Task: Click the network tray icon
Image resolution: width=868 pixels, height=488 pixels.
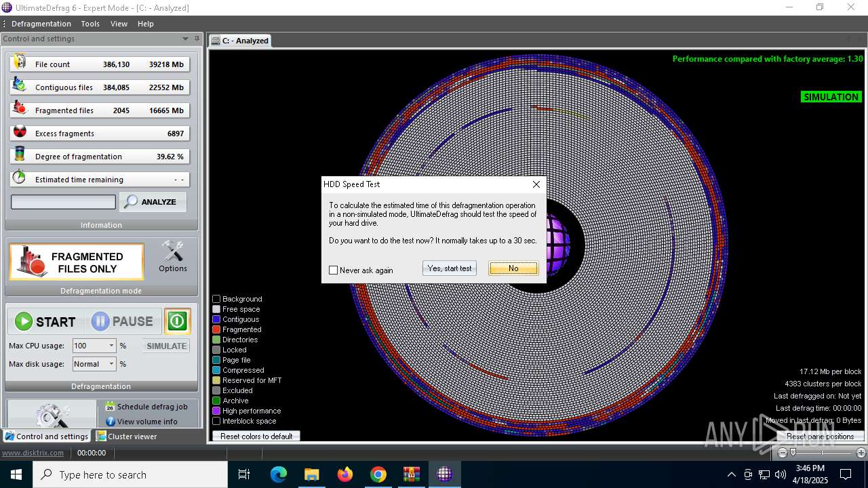Action: coord(764,474)
